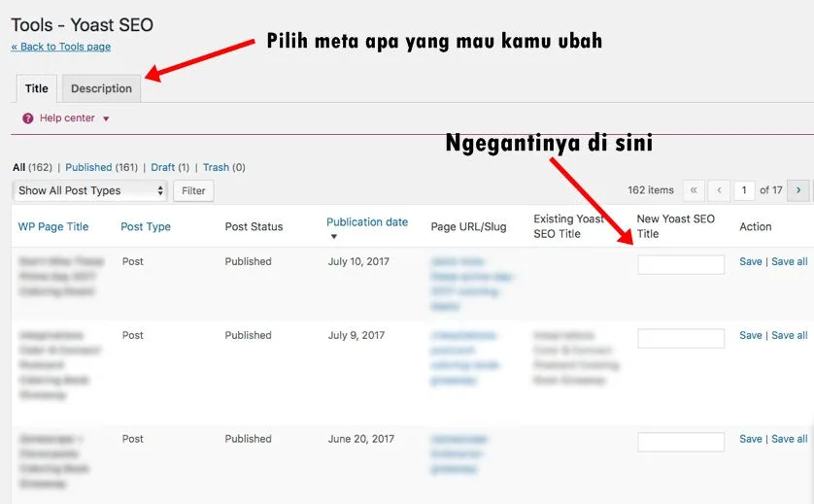The width and height of the screenshot is (814, 504).
Task: Go to next page arrow
Action: pos(797,190)
